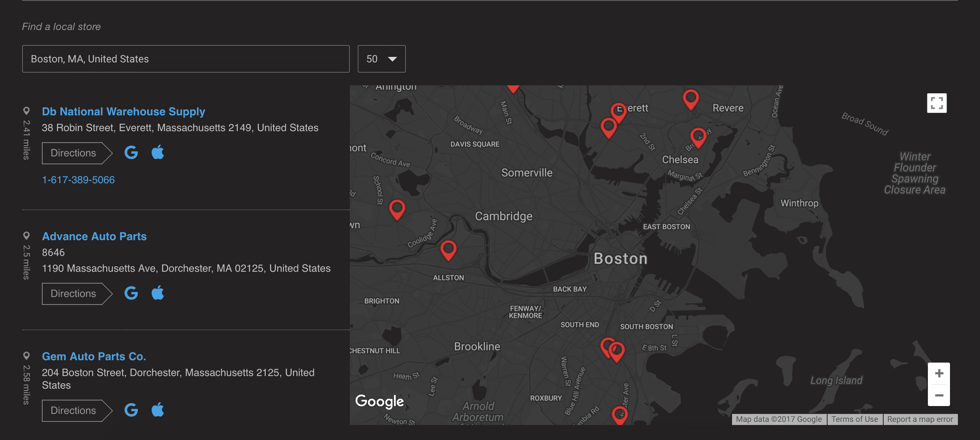Open Google Maps for Db National Warehouse Supply
Screen dimensions: 980x440
[x=131, y=152]
